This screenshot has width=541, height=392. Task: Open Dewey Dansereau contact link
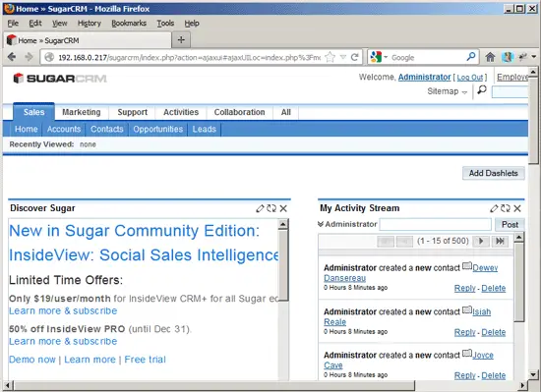[x=410, y=273]
